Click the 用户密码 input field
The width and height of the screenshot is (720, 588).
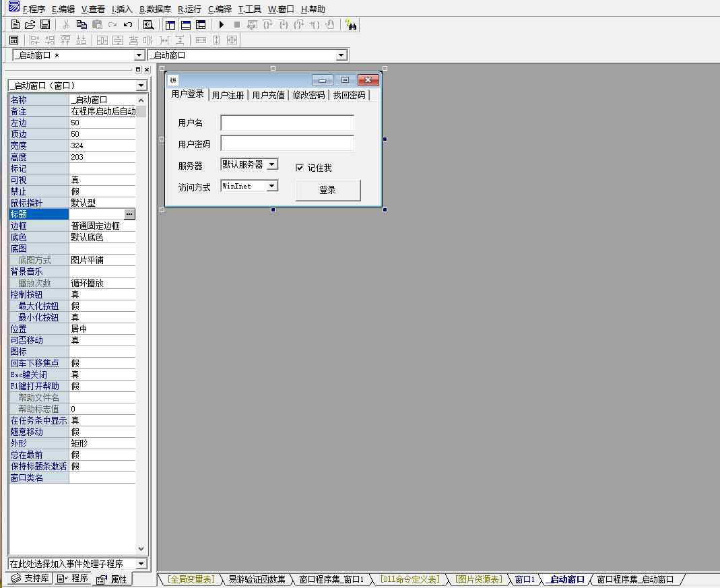(x=287, y=143)
